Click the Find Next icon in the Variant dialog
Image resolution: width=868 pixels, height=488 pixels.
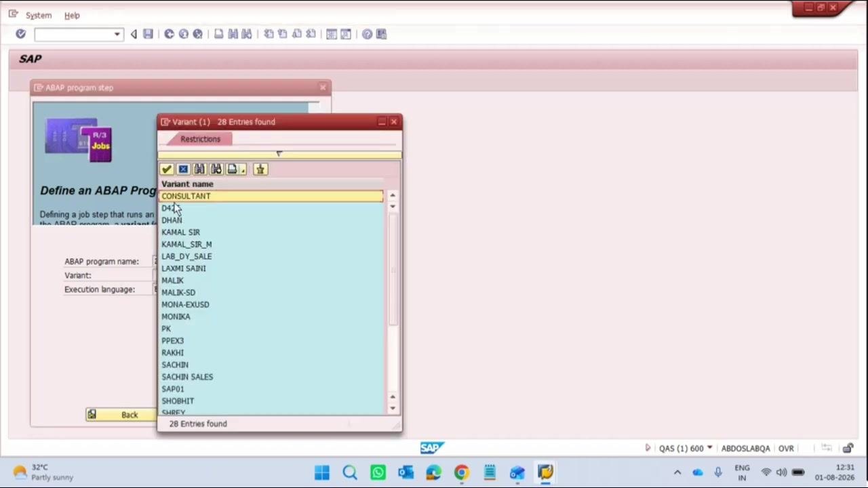[x=216, y=169]
